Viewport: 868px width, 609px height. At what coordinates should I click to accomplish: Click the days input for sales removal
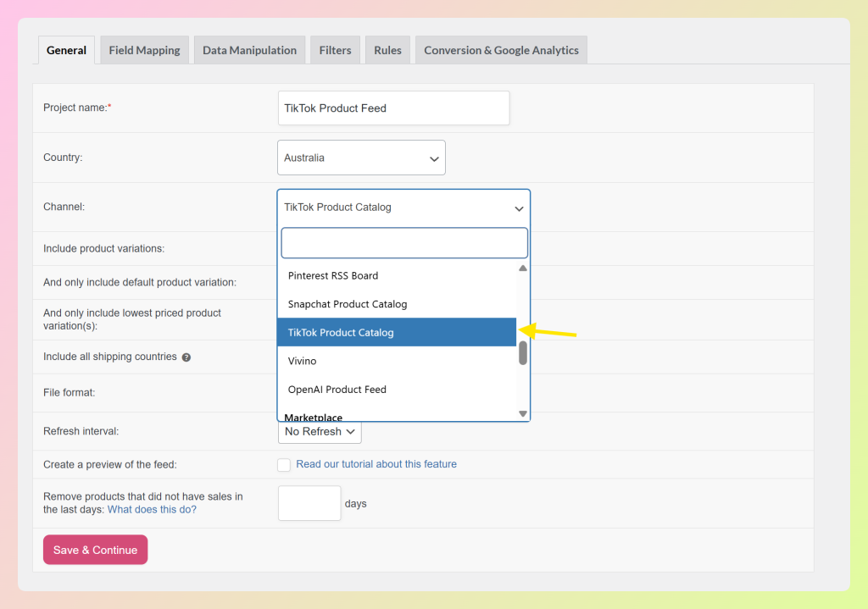pos(309,502)
